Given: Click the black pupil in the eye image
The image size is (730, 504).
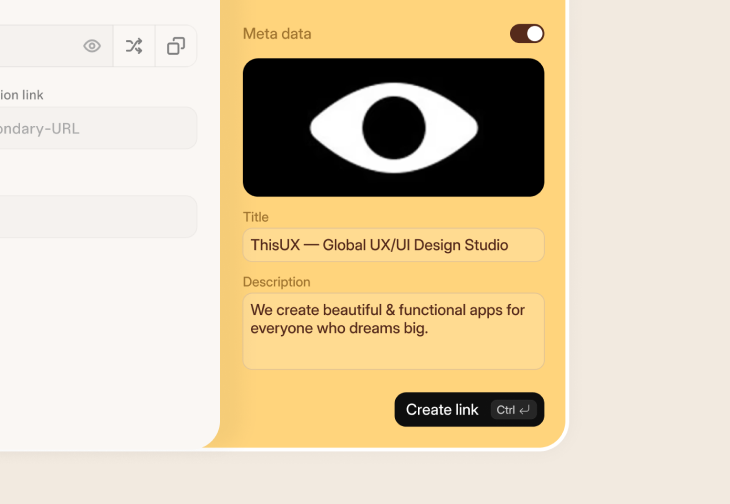Looking at the screenshot, I should pyautogui.click(x=393, y=128).
